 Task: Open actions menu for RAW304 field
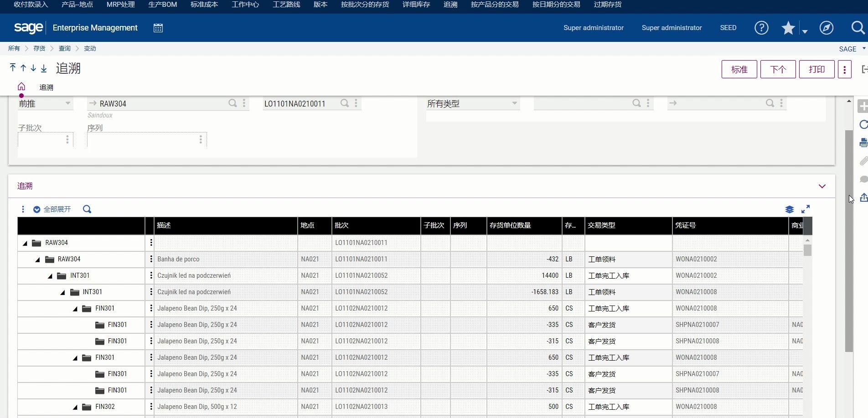point(244,103)
